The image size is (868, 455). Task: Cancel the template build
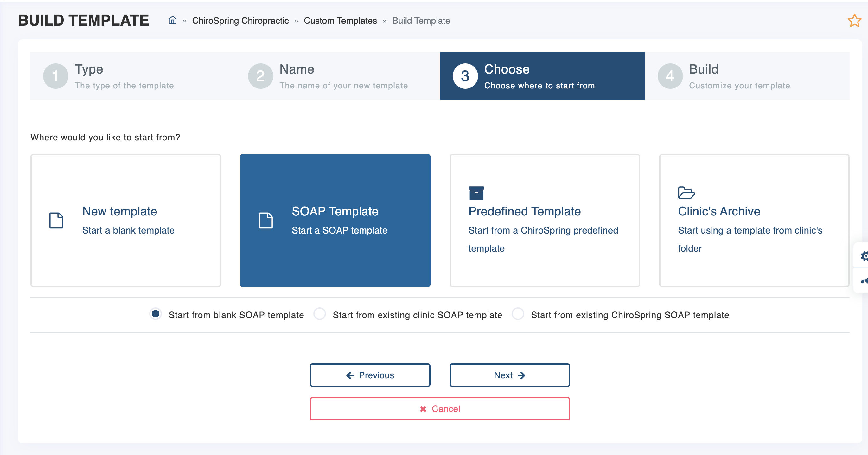tap(439, 409)
